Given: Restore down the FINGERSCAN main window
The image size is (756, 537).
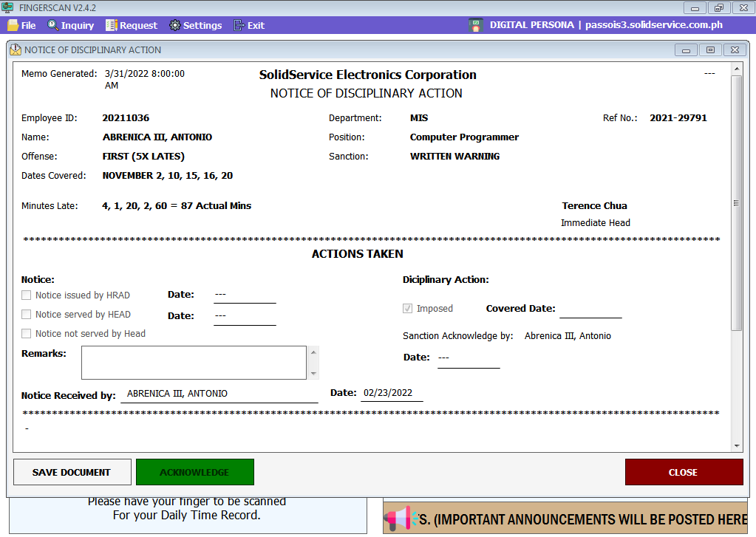Looking at the screenshot, I should [719, 7].
